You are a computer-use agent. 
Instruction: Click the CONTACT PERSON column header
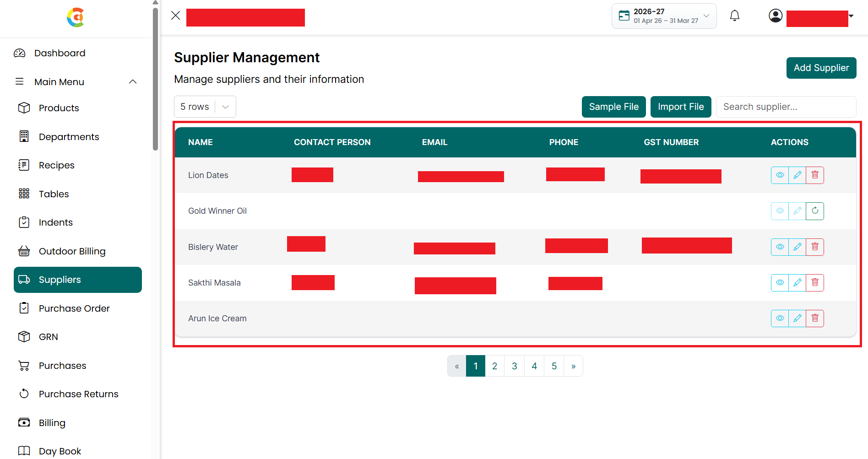tap(332, 142)
